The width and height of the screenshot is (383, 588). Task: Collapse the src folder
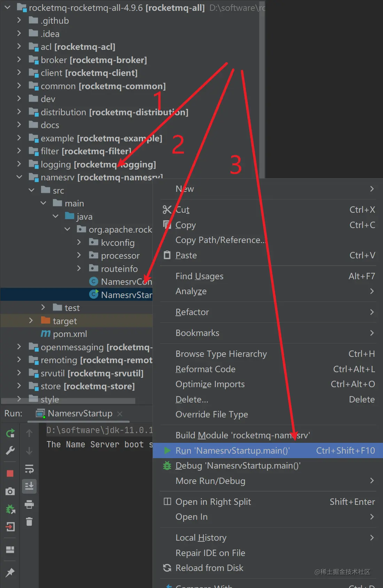[x=31, y=190]
